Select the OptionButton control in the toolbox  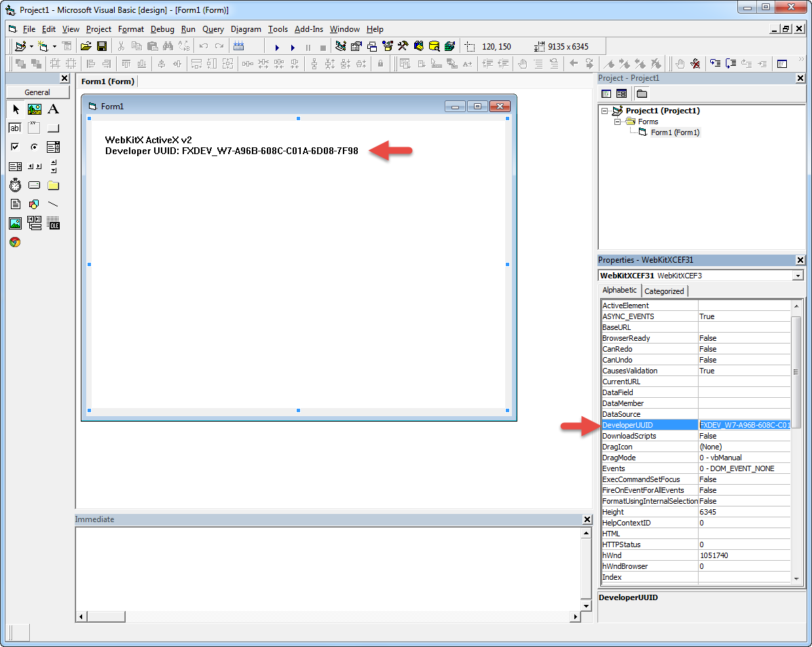tap(34, 147)
